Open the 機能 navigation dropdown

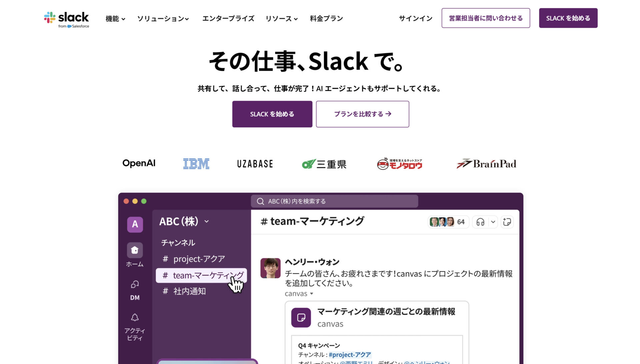pyautogui.click(x=115, y=19)
